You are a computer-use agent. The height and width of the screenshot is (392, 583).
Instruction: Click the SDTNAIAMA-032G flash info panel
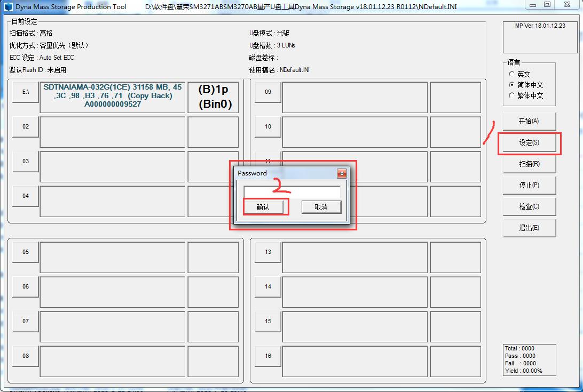112,97
